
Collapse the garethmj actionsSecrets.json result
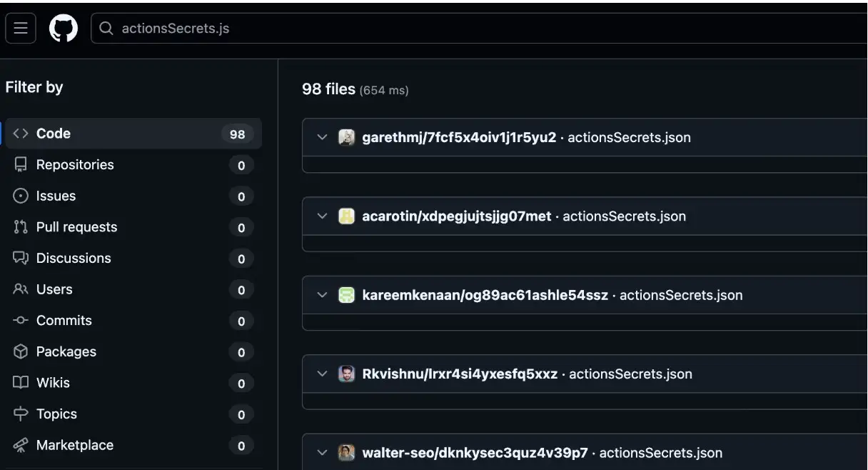coord(321,137)
